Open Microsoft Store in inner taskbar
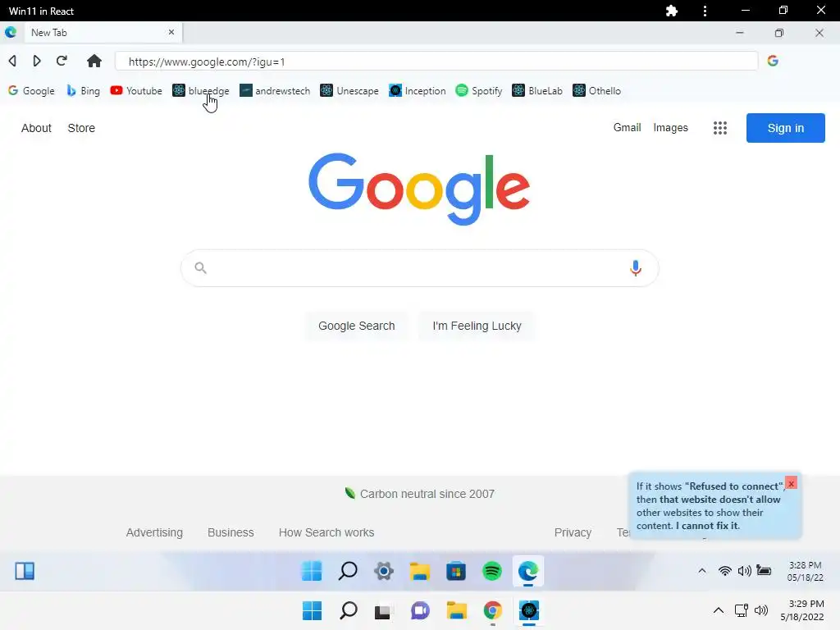 click(456, 571)
